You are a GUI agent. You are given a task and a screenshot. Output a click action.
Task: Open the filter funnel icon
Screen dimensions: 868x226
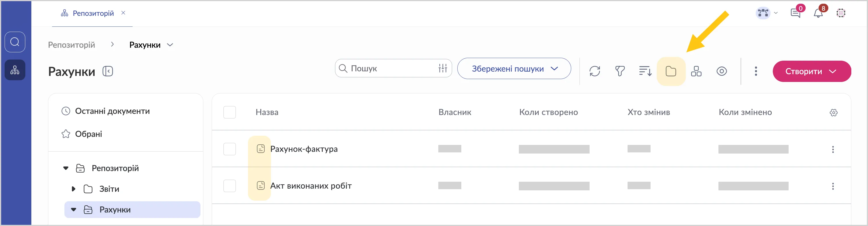[620, 71]
